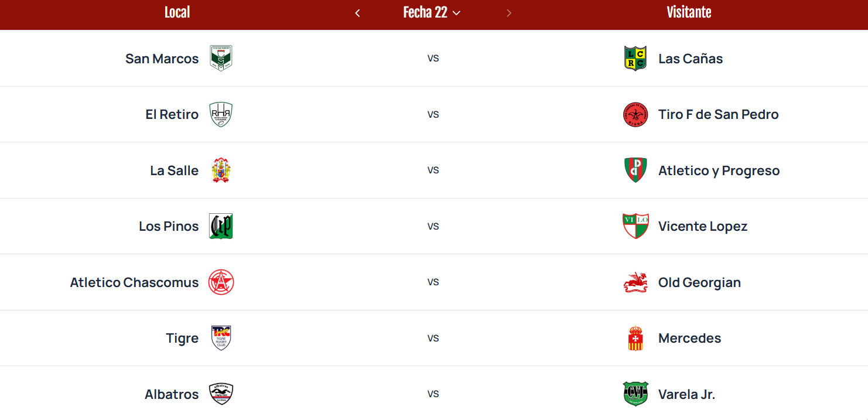
Task: Click the Vicente Lopez shield logo
Action: (x=635, y=226)
